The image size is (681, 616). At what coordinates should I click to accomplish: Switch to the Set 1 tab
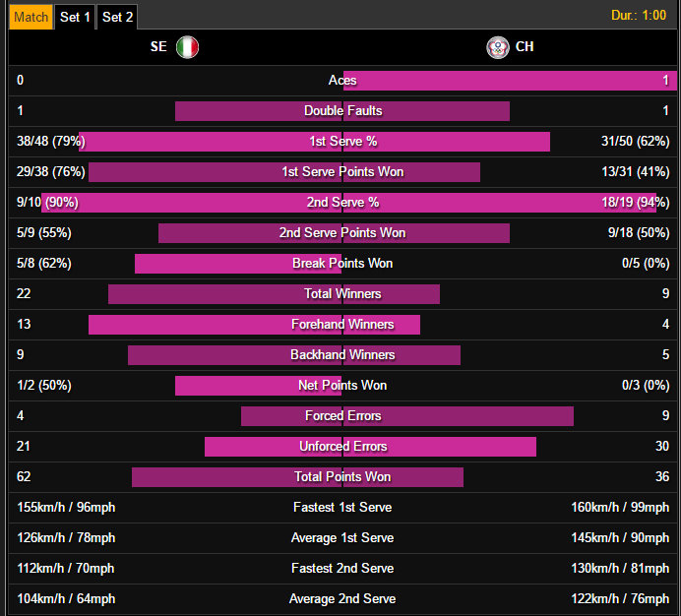click(x=75, y=17)
